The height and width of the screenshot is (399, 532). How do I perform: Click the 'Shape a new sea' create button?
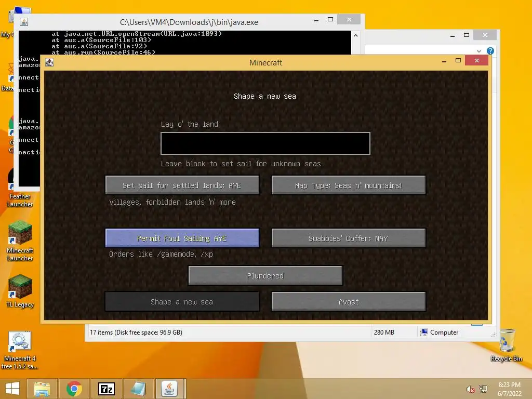(x=182, y=302)
